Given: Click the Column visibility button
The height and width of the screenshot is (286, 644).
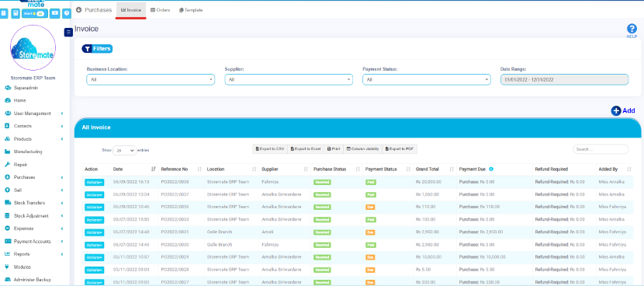Looking at the screenshot, I should 362,149.
